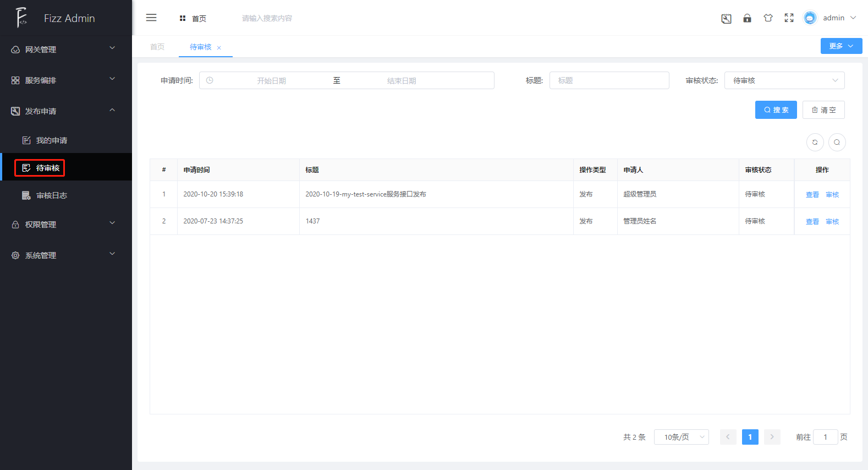Viewport: 868px width, 470px height.
Task: Click the 网关管理 gateway icon
Action: 15,50
